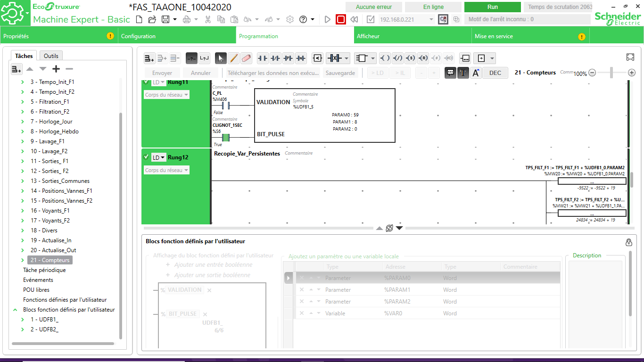
Task: Expand the 1 - UDFB1_ tree node
Action: (x=23, y=320)
